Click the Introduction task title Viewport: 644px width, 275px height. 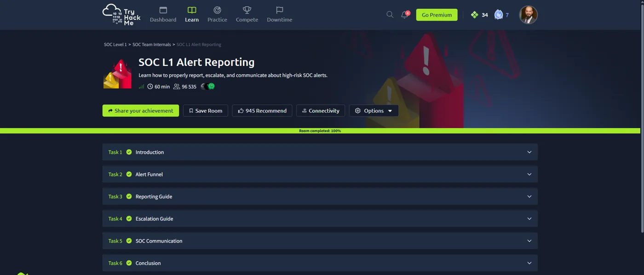point(149,152)
